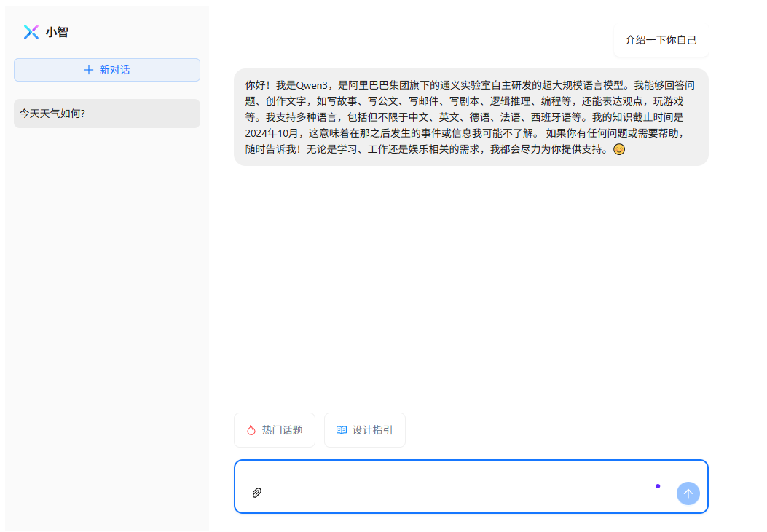Send message with the arrow button
The image size is (767, 532).
pyautogui.click(x=688, y=493)
